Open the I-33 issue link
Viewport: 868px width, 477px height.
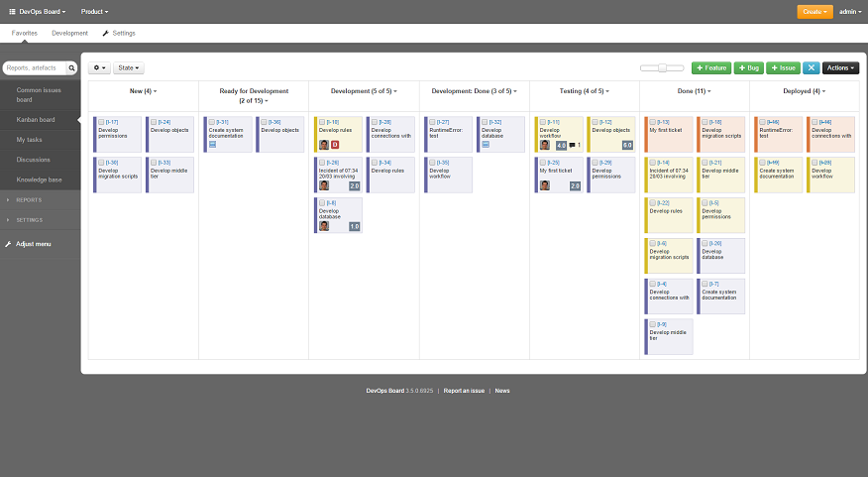click(164, 163)
